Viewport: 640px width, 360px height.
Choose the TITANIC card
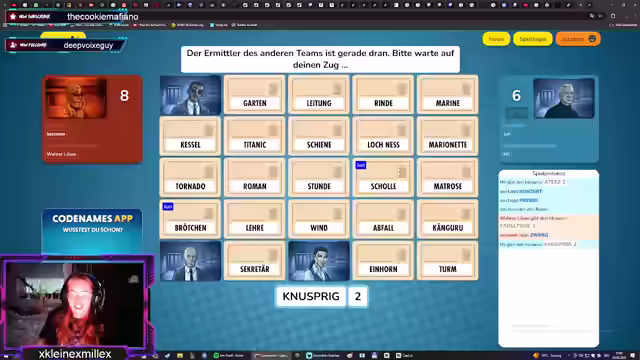click(254, 136)
